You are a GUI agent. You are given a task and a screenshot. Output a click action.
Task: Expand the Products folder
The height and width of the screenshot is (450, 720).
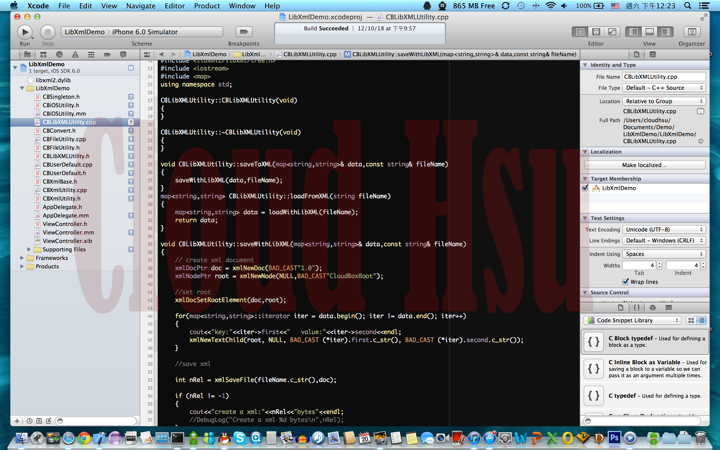[22, 266]
